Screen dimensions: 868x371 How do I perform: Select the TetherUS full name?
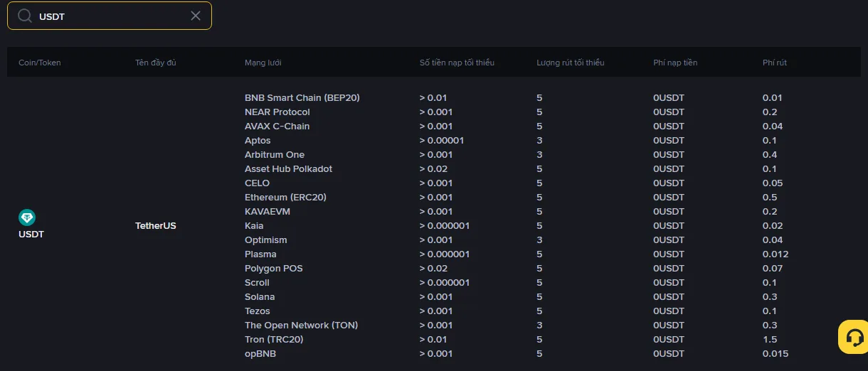[156, 225]
